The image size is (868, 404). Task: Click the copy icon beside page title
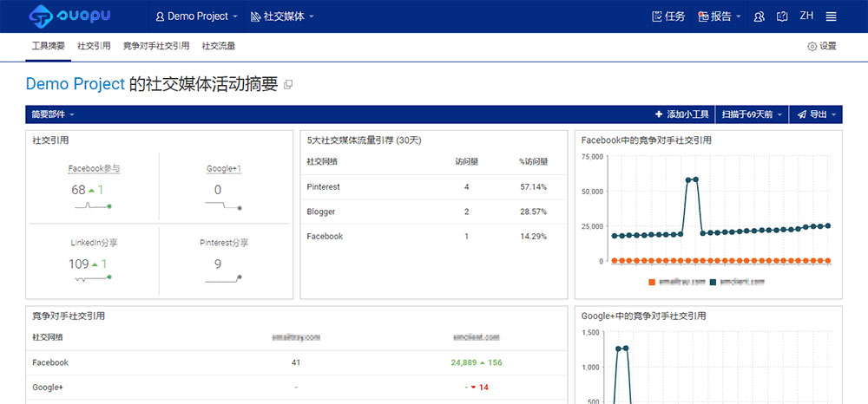[289, 85]
